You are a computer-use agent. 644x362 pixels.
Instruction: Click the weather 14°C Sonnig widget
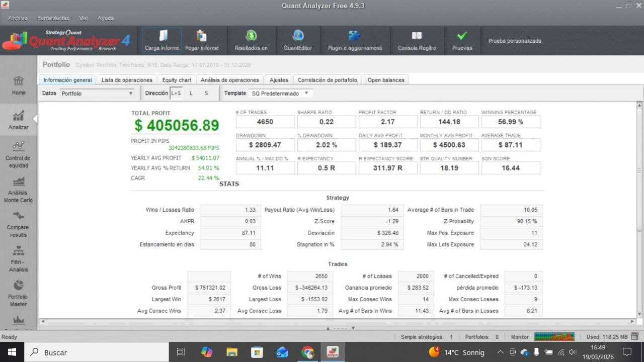[456, 352]
